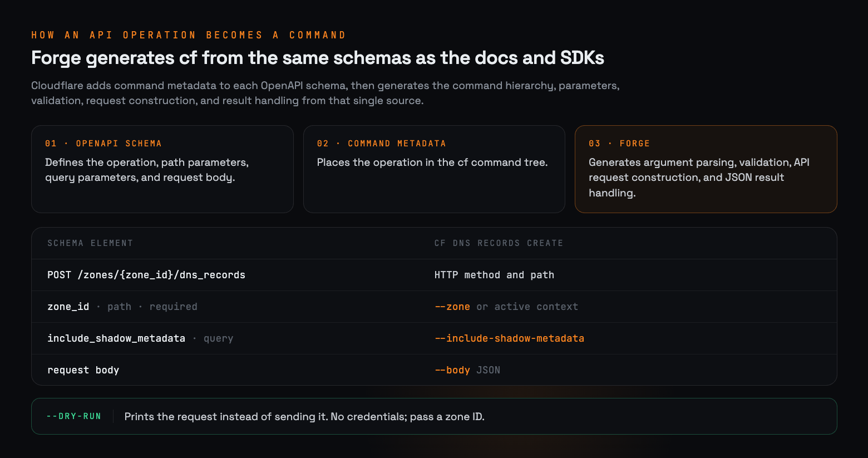Select the '03 · FORGE' card title
This screenshot has width=868, height=458.
coord(619,144)
